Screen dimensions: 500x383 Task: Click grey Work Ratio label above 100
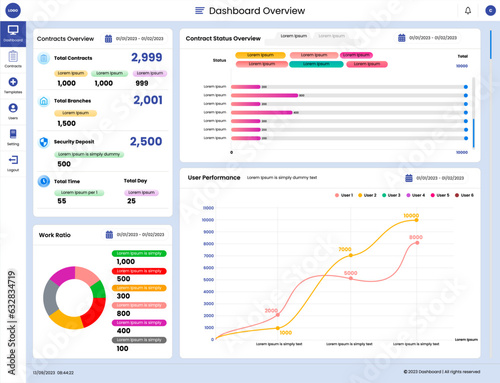[x=139, y=340]
